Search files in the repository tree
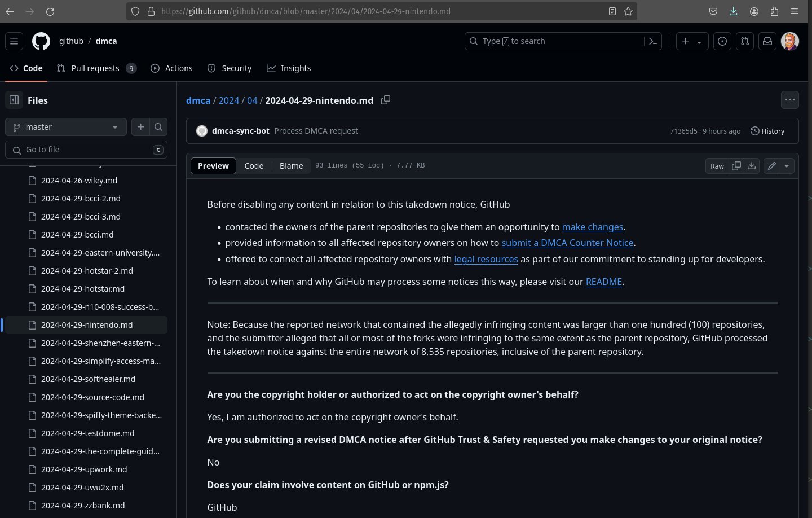Viewport: 812px width, 518px height. (158, 127)
